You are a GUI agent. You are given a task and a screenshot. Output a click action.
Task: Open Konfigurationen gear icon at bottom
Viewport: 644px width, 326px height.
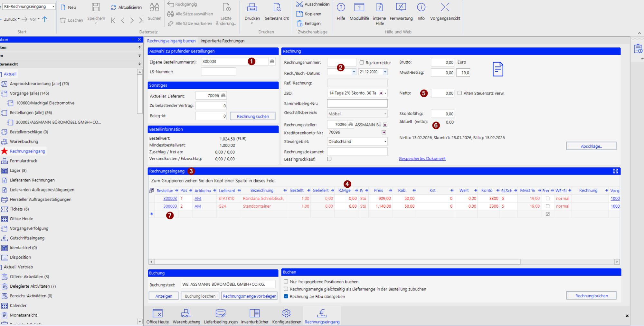pos(286,313)
